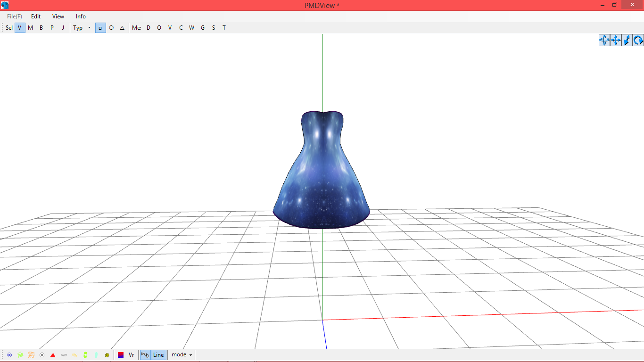The width and height of the screenshot is (644, 362).
Task: Click the blue galaxy dress model
Action: click(322, 170)
